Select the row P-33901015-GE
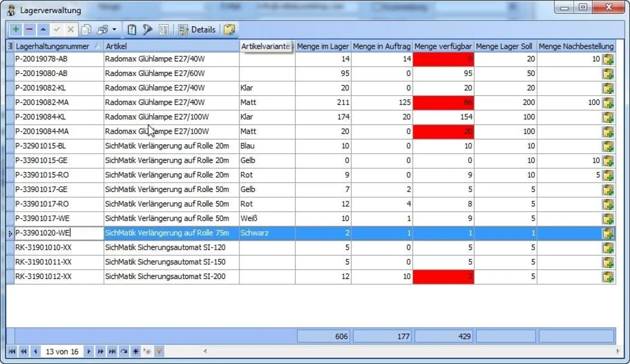The height and width of the screenshot is (364, 630). [x=58, y=160]
